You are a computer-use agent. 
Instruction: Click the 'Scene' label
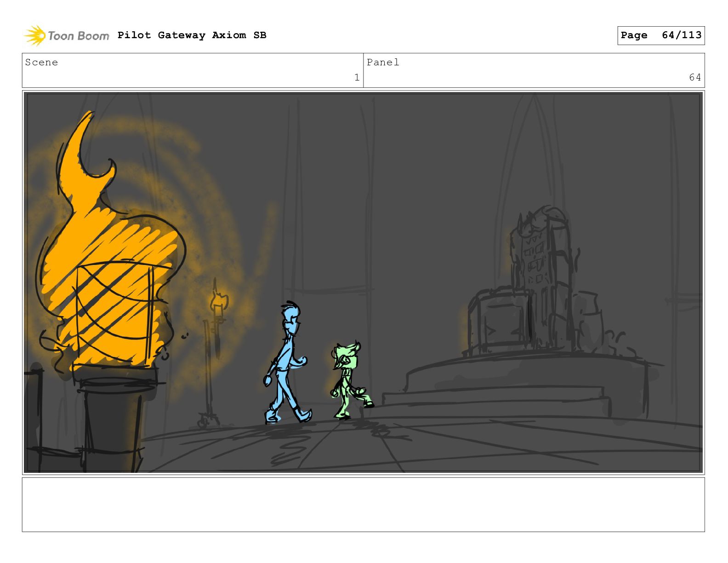click(x=41, y=62)
